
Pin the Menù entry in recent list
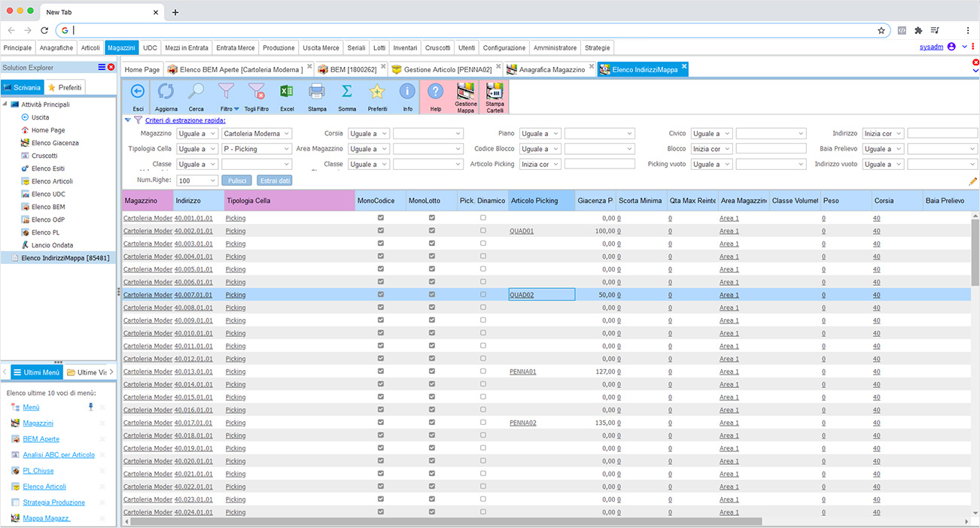(91, 407)
